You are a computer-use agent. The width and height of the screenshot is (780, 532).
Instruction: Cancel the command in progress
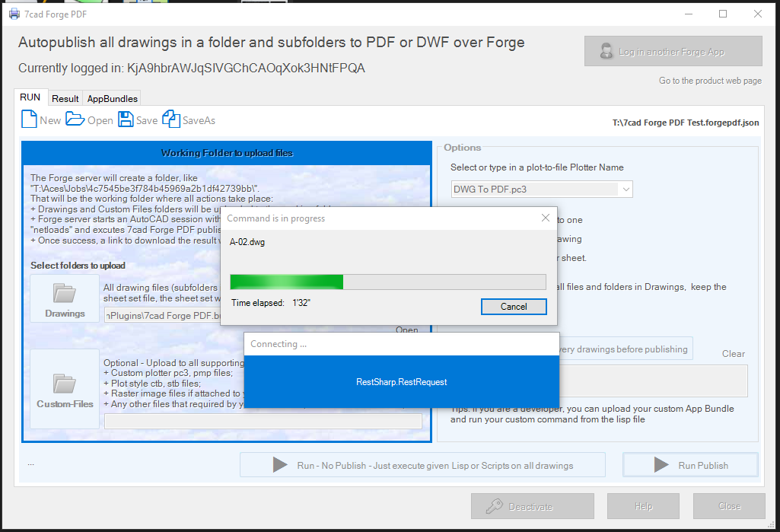514,307
